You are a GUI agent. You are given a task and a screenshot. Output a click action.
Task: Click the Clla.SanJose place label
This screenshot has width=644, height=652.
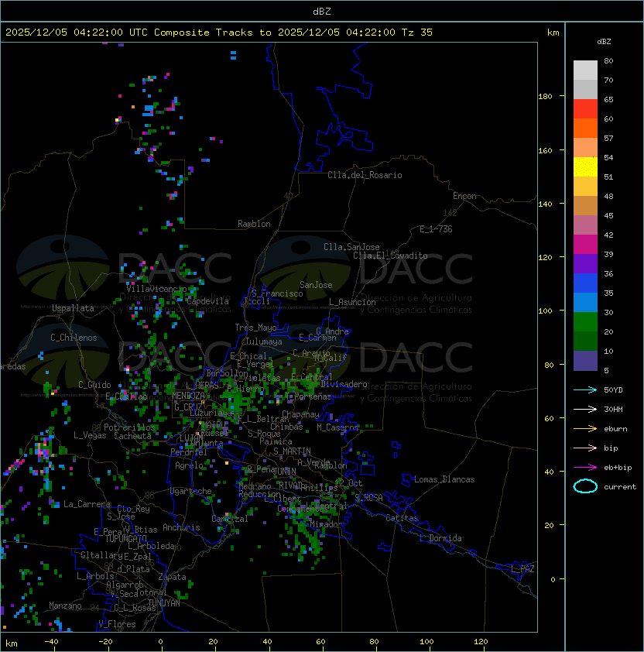[351, 247]
